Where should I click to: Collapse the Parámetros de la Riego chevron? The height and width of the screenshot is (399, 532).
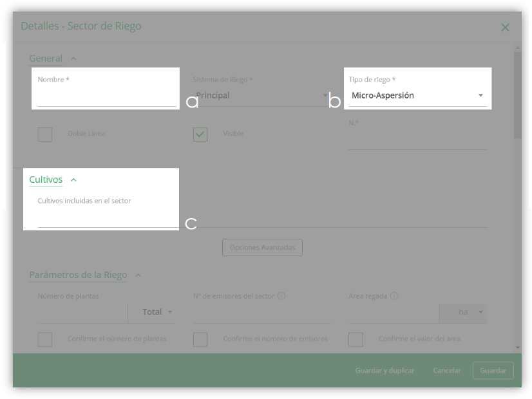[138, 275]
